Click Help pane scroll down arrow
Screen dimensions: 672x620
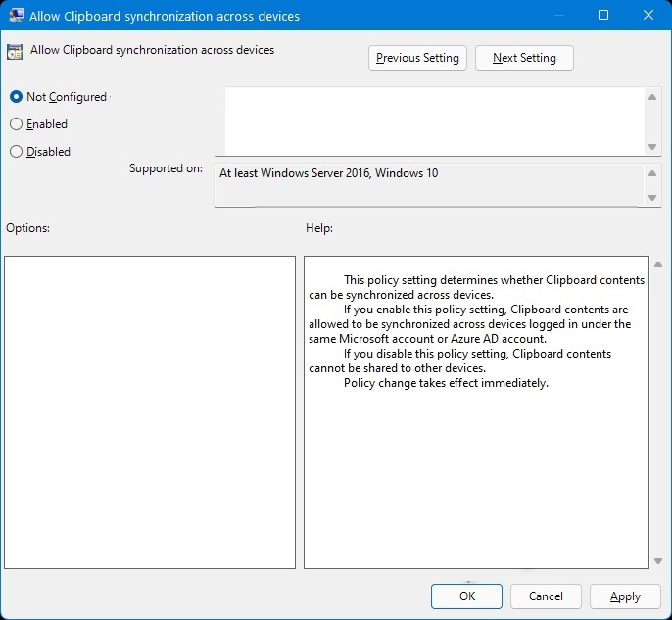[x=658, y=561]
